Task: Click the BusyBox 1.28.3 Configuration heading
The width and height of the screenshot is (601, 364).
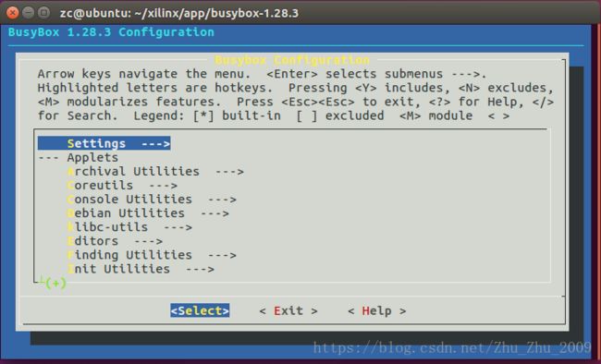Action: coord(111,32)
